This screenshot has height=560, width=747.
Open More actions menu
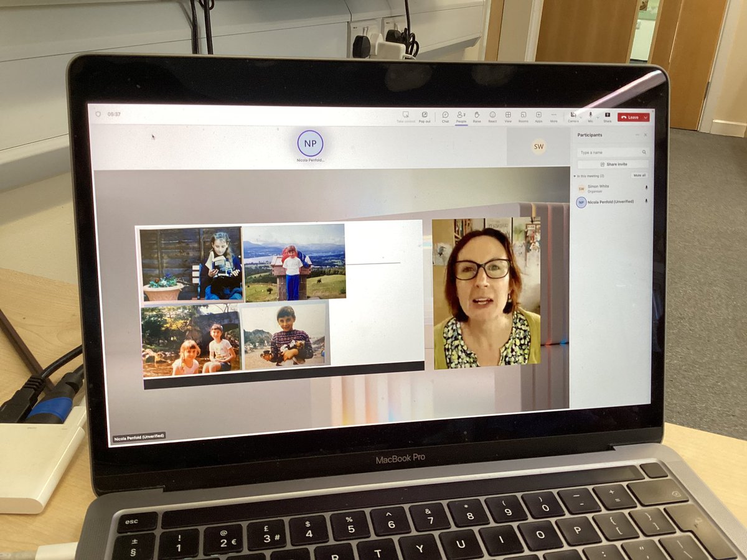(554, 117)
